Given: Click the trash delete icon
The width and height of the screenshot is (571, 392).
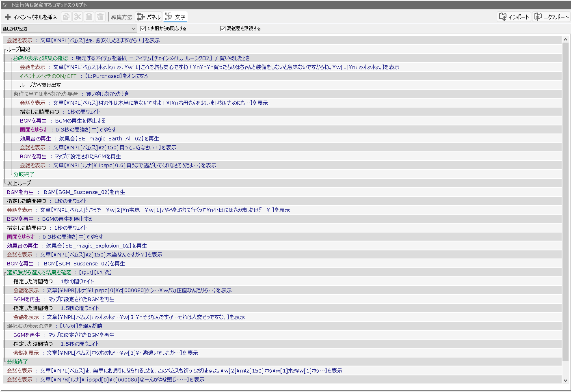Looking at the screenshot, I should pos(100,17).
